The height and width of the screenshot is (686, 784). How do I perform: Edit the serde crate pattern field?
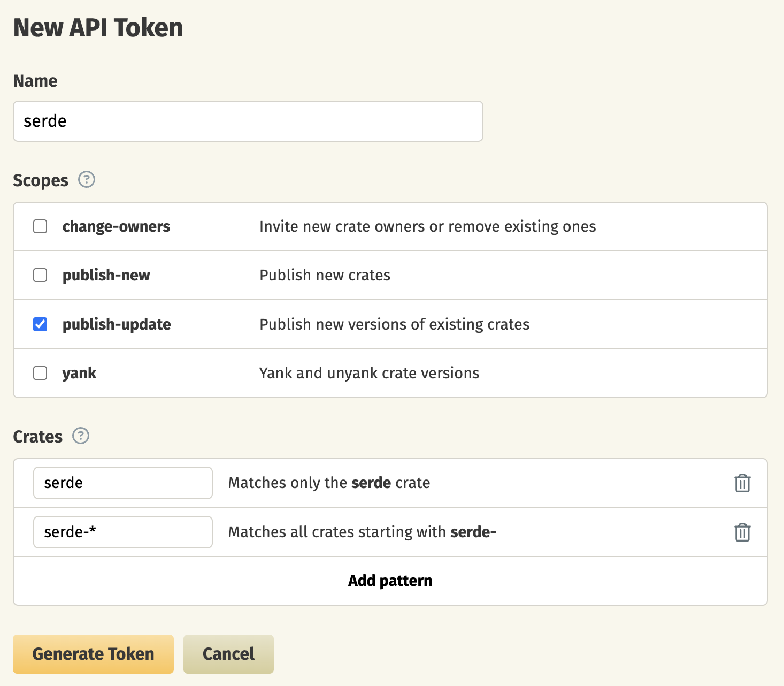point(123,483)
